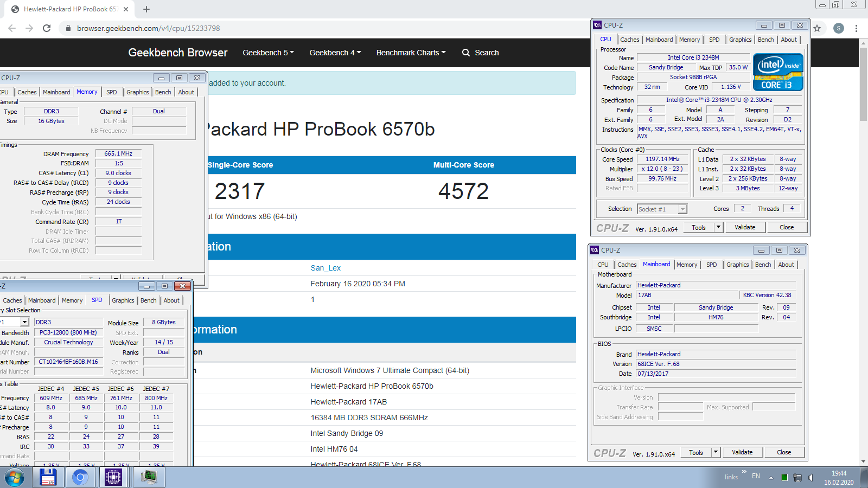This screenshot has width=868, height=488.
Task: Open the memory slot selection dropdown in SPD window
Action: (x=24, y=322)
